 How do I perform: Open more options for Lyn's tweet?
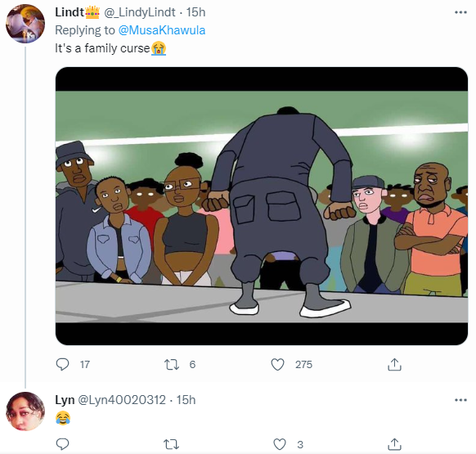point(460,400)
